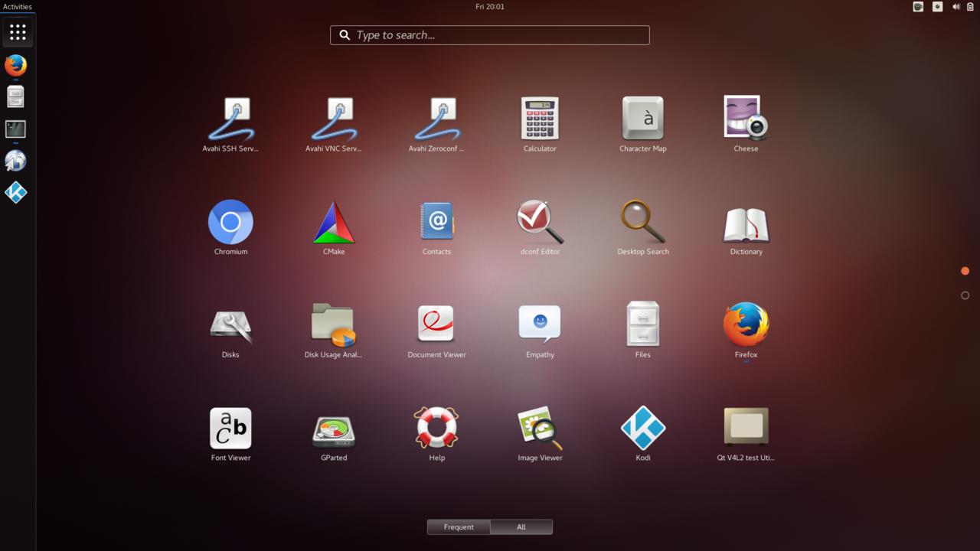This screenshot has height=551, width=980.
Task: Open Files from the application grid
Action: tap(643, 331)
